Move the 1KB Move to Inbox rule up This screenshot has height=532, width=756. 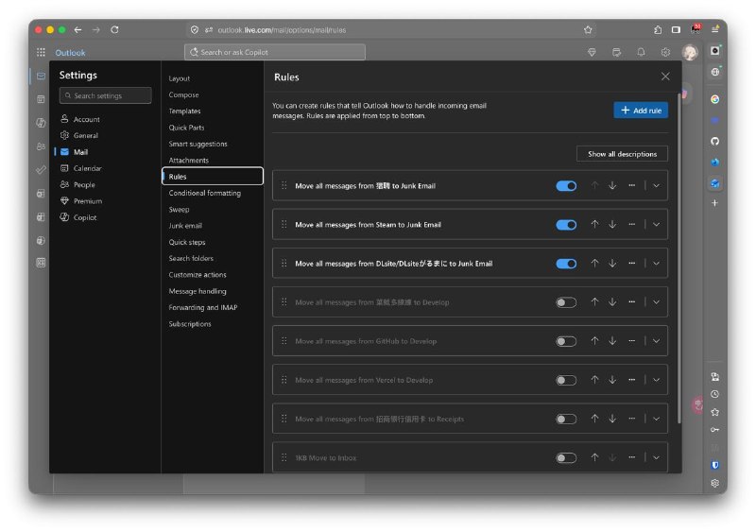click(595, 457)
